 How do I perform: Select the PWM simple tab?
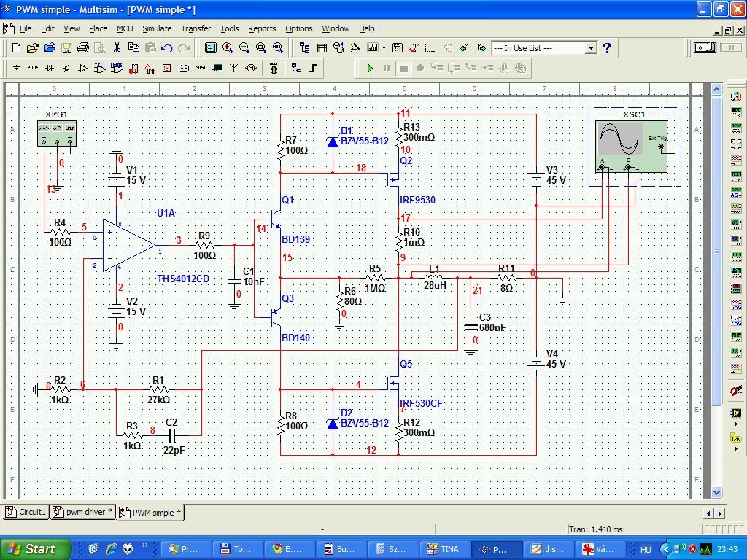pos(150,513)
